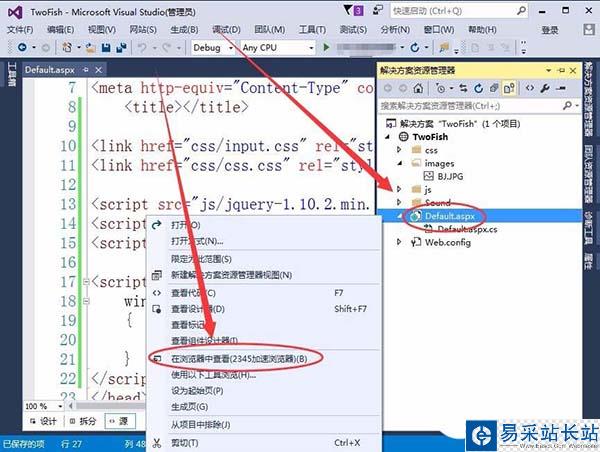Viewport: 600px width, 452px height.
Task: Click the refresh browser icon in the main toolbar
Action: tap(415, 47)
